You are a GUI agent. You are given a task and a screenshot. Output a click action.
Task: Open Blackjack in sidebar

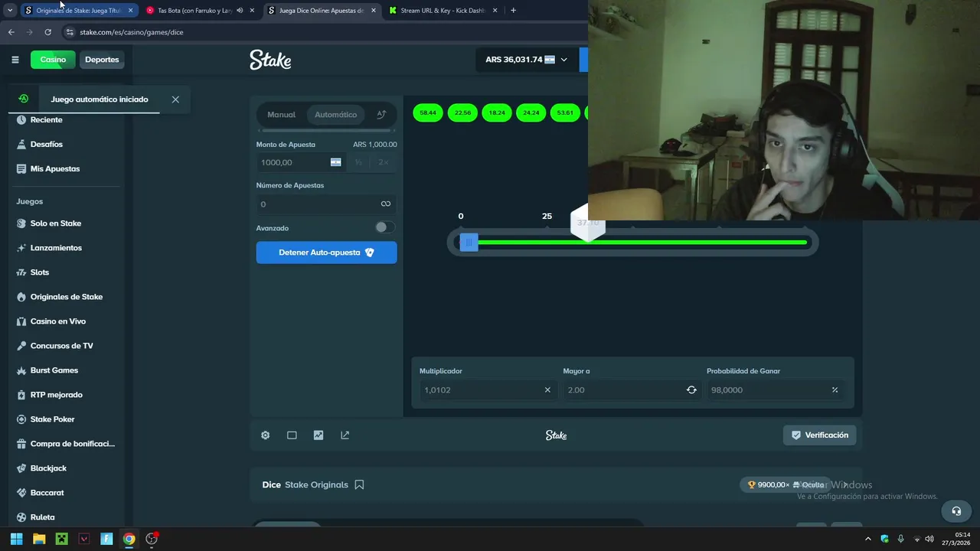(48, 468)
